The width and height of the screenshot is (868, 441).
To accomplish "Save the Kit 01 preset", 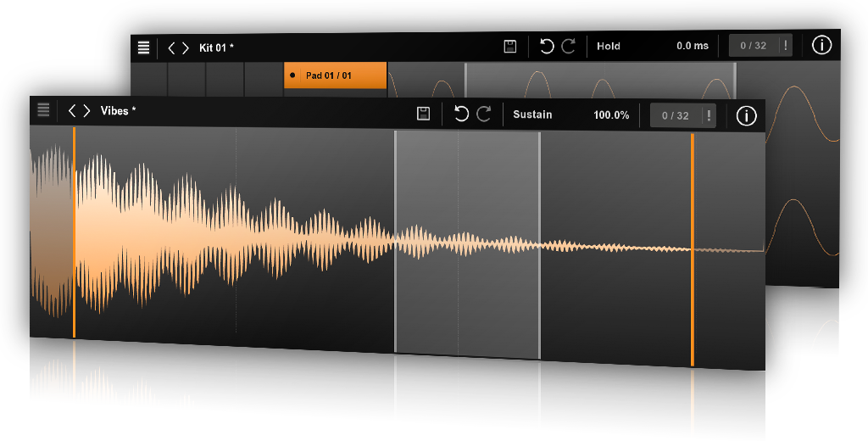I will [x=510, y=47].
